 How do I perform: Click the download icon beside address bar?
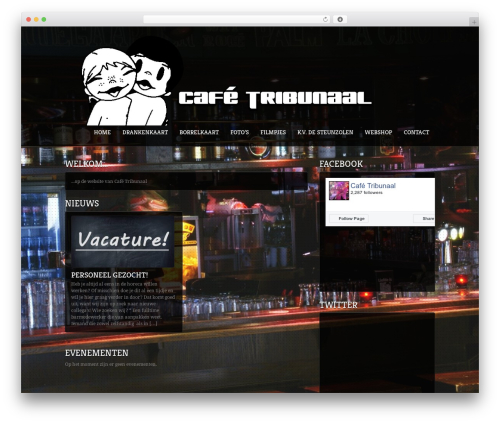pyautogui.click(x=340, y=19)
